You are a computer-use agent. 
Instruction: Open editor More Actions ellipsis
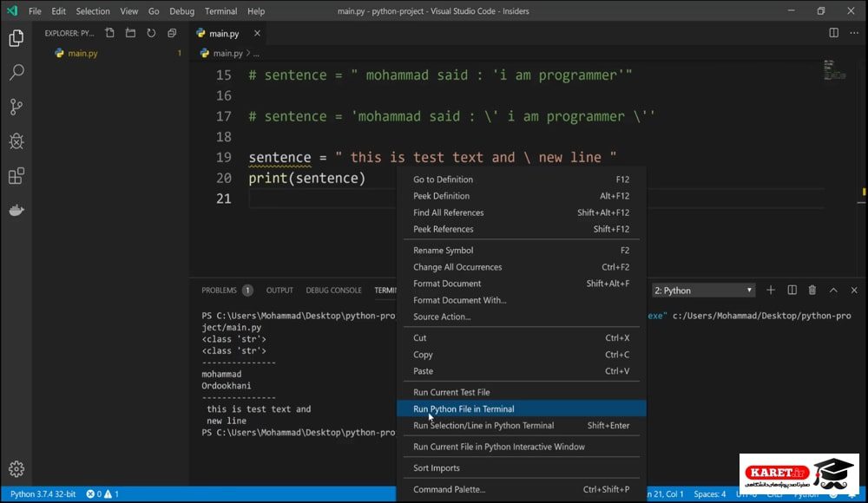coord(854,33)
